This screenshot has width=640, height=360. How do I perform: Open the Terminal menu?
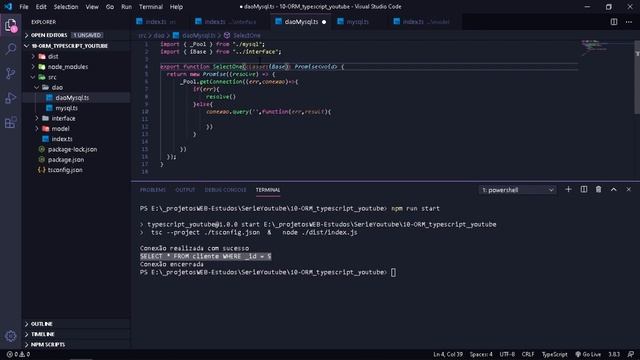tap(151, 7)
